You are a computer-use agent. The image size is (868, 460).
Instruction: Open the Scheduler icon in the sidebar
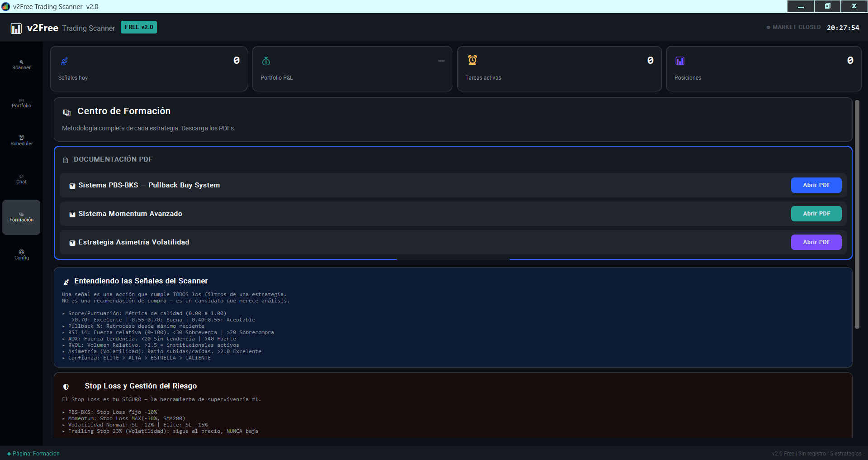tap(21, 139)
